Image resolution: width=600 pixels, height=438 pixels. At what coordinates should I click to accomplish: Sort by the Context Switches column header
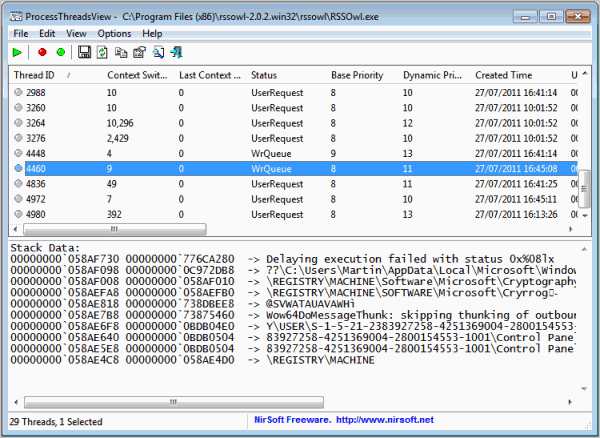pyautogui.click(x=137, y=75)
